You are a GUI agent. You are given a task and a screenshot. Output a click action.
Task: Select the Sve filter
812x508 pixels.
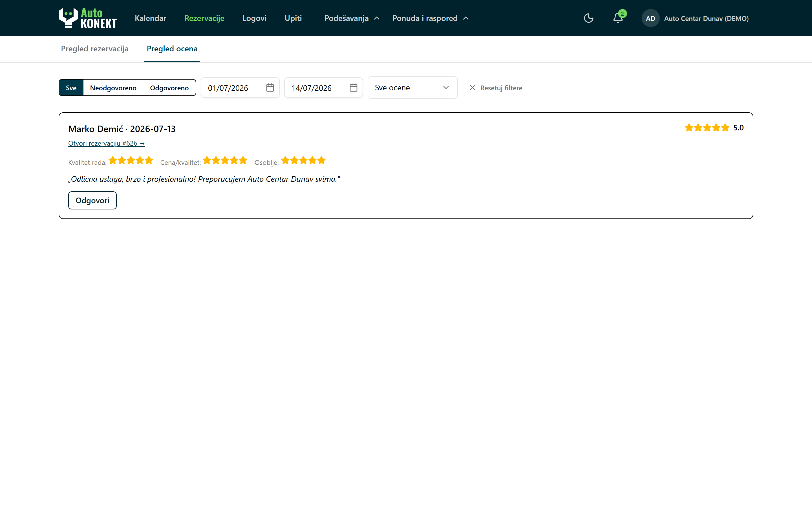pos(71,88)
